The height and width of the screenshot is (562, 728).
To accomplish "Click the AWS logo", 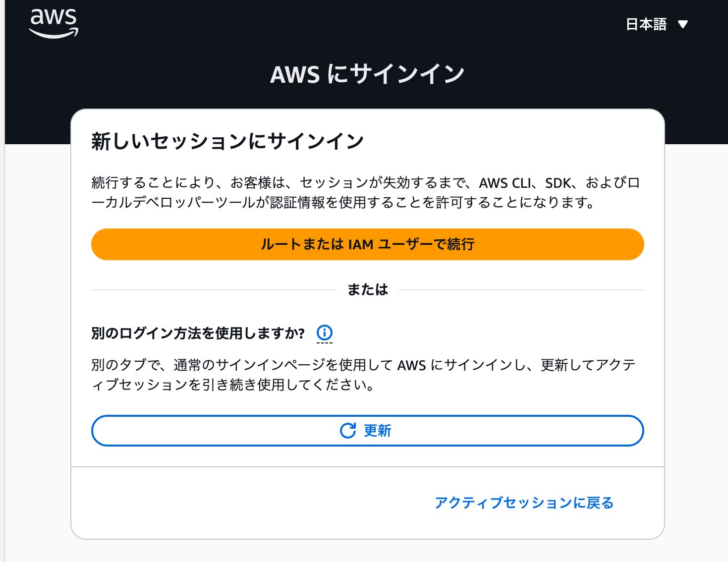I will pos(54,22).
